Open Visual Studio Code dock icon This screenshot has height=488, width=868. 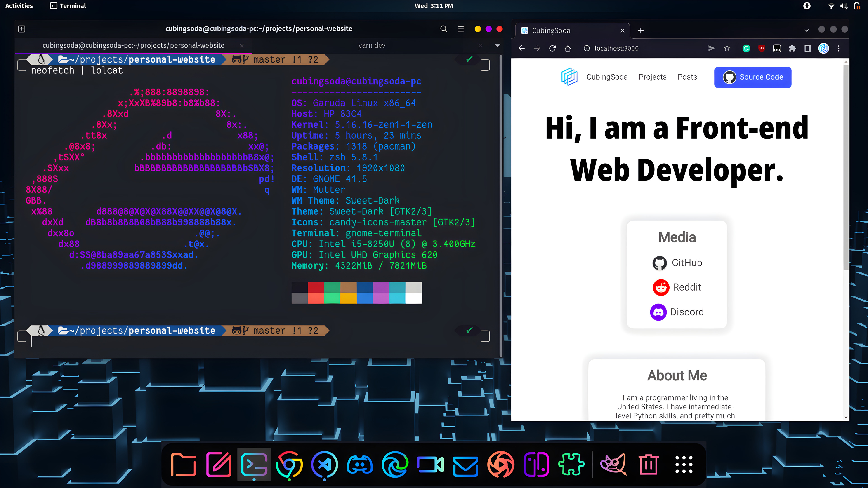(x=325, y=465)
